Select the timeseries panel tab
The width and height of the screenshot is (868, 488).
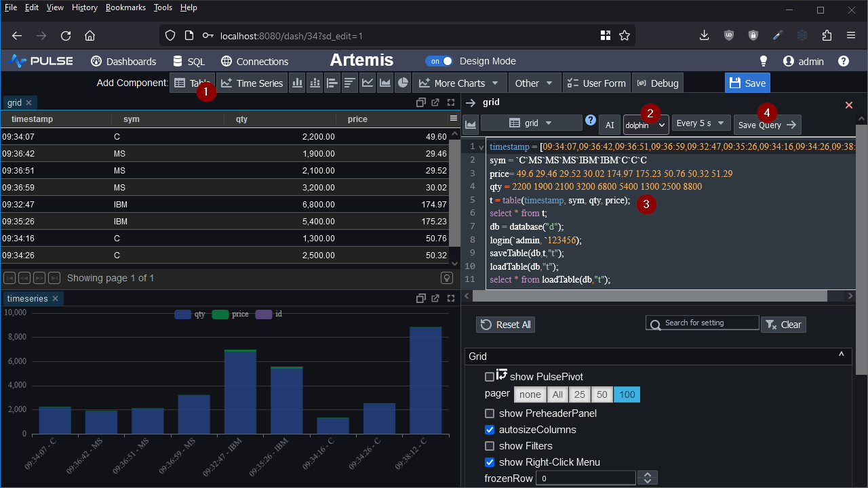click(x=28, y=298)
